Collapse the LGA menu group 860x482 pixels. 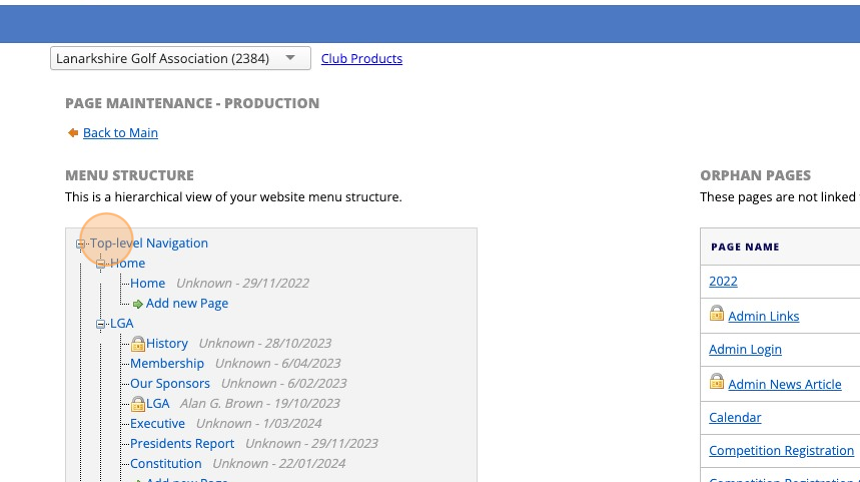(100, 325)
